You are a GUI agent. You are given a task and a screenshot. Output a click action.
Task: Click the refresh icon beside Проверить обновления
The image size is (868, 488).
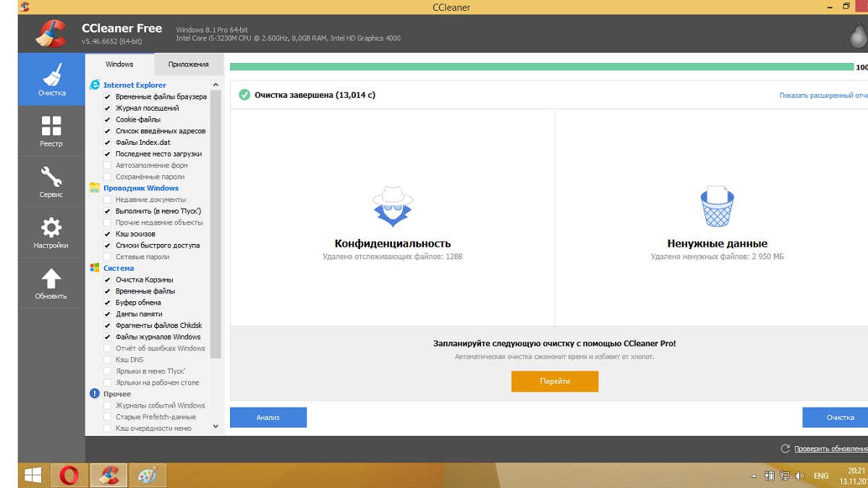point(786,449)
